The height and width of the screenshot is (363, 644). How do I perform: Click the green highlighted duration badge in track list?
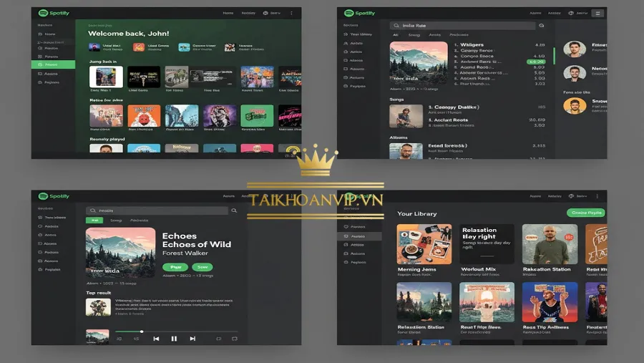536,62
